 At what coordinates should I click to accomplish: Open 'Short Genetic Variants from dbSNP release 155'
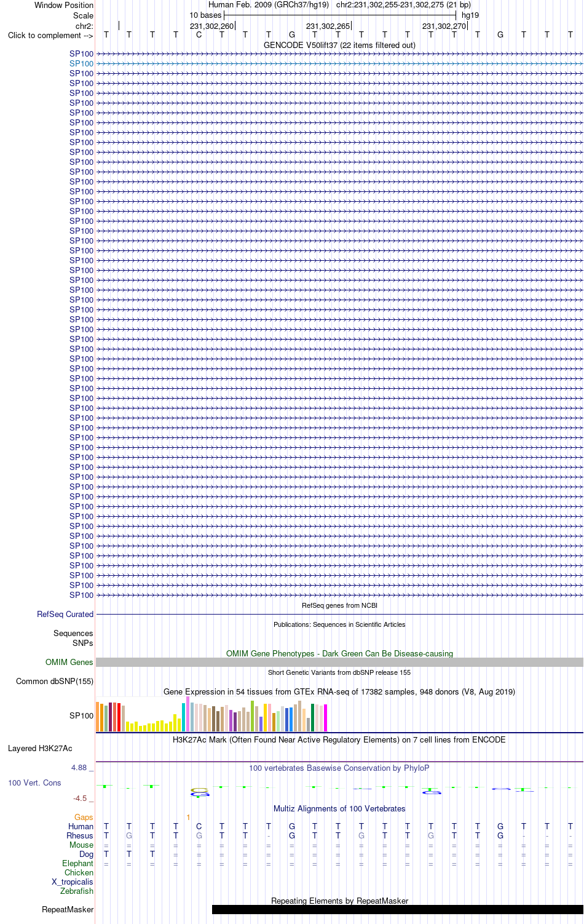coord(339,672)
